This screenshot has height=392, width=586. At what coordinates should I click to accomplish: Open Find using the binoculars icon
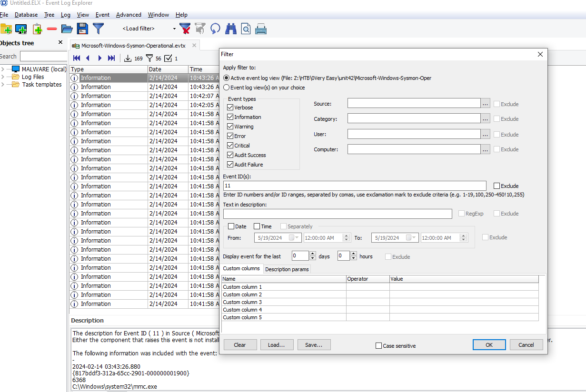tap(231, 29)
